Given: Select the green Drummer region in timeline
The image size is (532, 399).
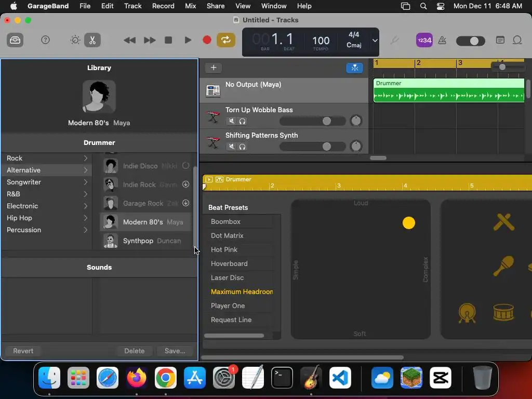Looking at the screenshot, I should point(448,90).
